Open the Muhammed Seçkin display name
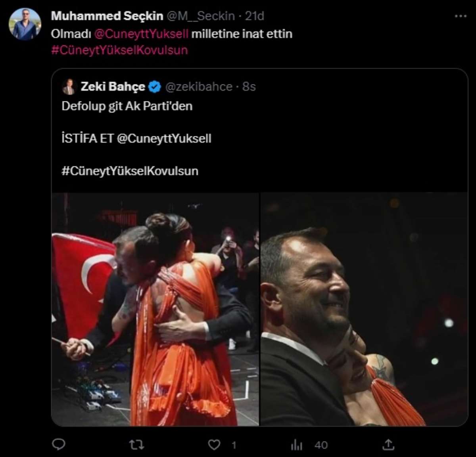 107,16
